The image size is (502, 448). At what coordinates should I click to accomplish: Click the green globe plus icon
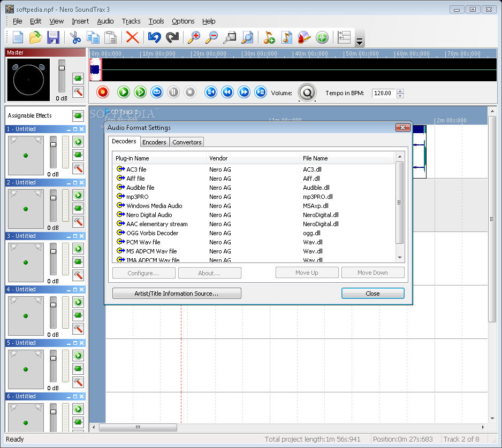322,37
